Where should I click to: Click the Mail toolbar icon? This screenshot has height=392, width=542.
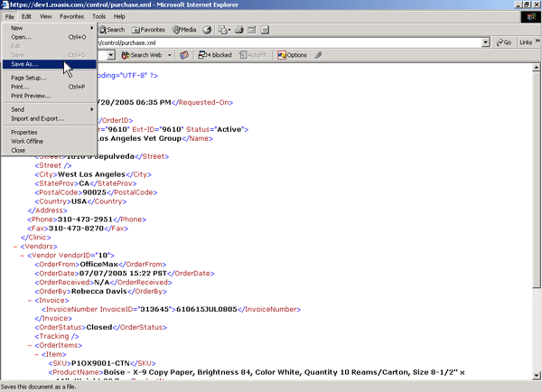click(x=224, y=30)
